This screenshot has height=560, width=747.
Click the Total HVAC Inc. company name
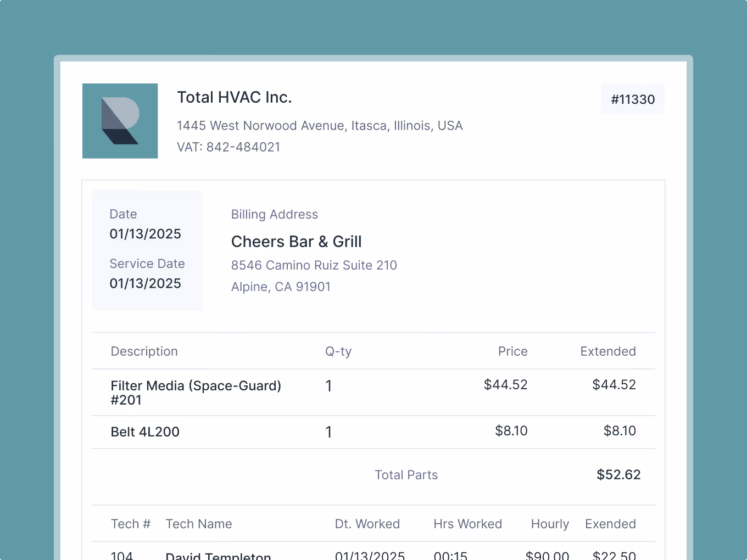point(235,97)
